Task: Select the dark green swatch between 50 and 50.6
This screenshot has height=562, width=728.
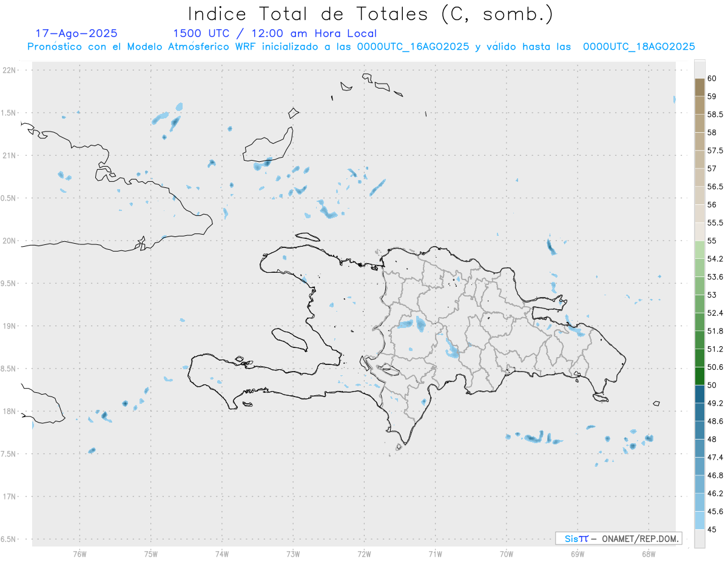Action: pyautogui.click(x=699, y=376)
